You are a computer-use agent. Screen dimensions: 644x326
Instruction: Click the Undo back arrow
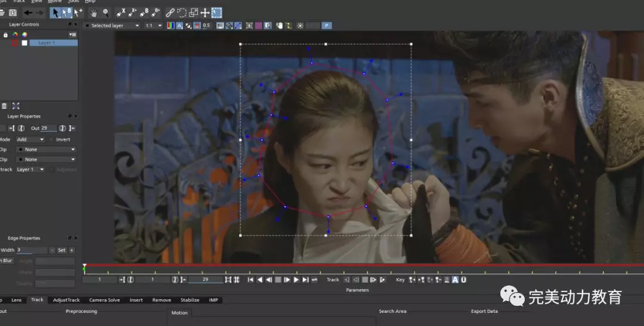28,13
